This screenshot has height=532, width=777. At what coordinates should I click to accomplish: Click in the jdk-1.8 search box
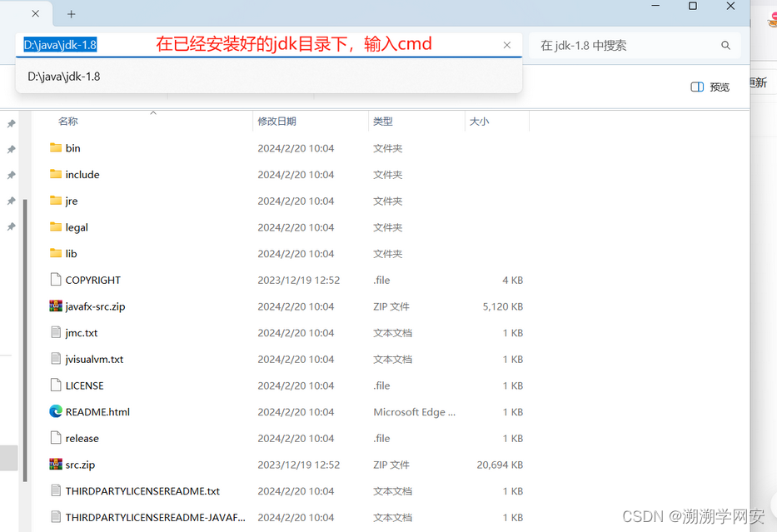pos(625,46)
